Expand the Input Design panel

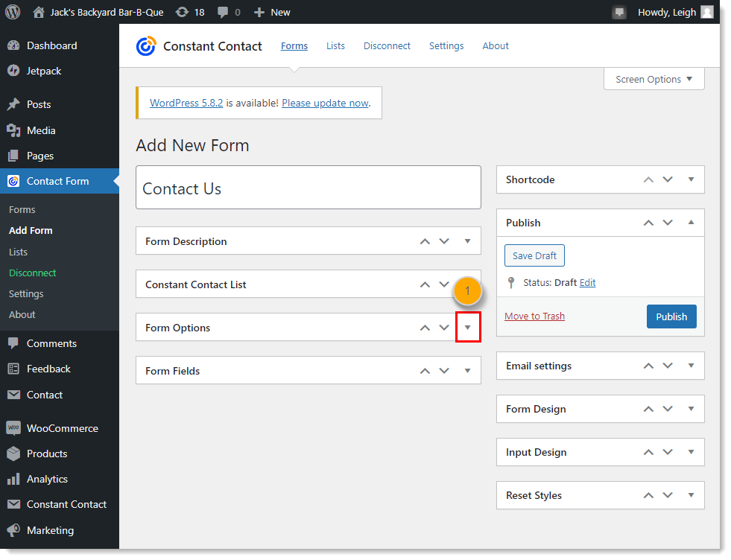pyautogui.click(x=692, y=451)
